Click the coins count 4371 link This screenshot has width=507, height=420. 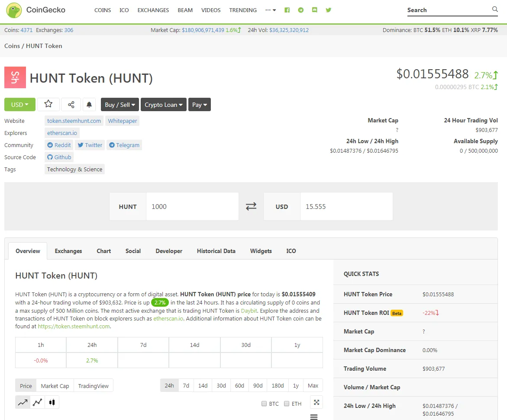click(x=26, y=30)
